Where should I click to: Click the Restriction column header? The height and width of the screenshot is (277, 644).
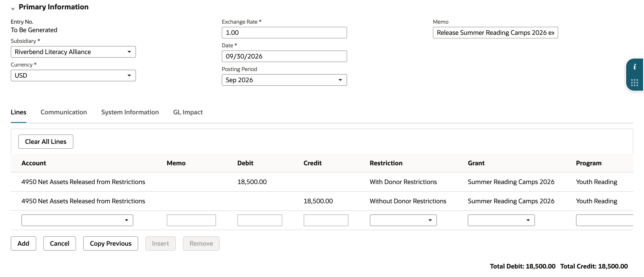[x=386, y=163]
